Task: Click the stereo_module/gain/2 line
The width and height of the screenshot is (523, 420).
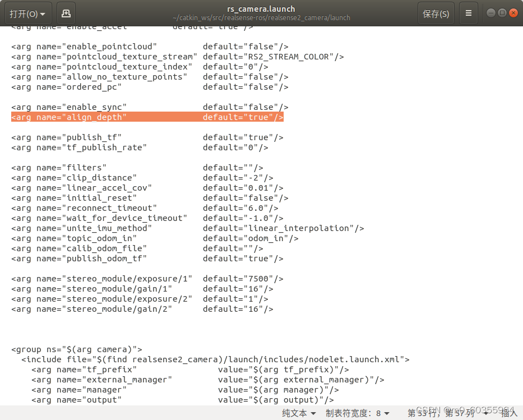Action: [x=142, y=309]
